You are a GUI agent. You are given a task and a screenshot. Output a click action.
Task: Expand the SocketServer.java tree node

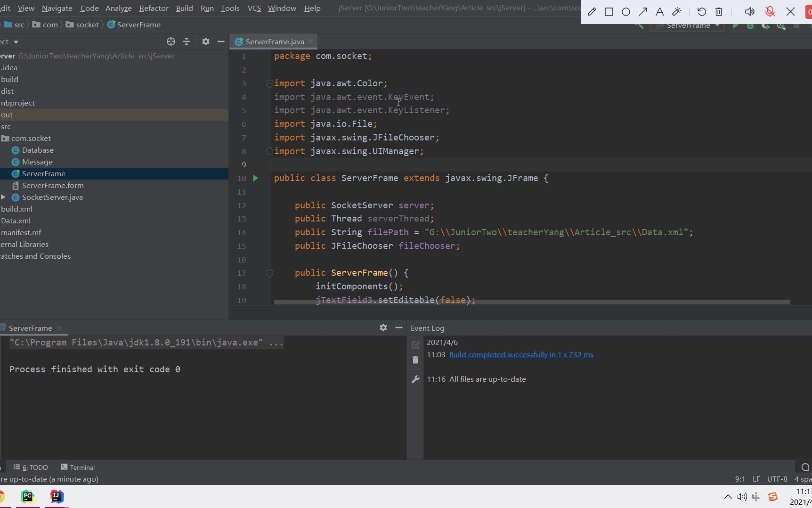pyautogui.click(x=3, y=197)
